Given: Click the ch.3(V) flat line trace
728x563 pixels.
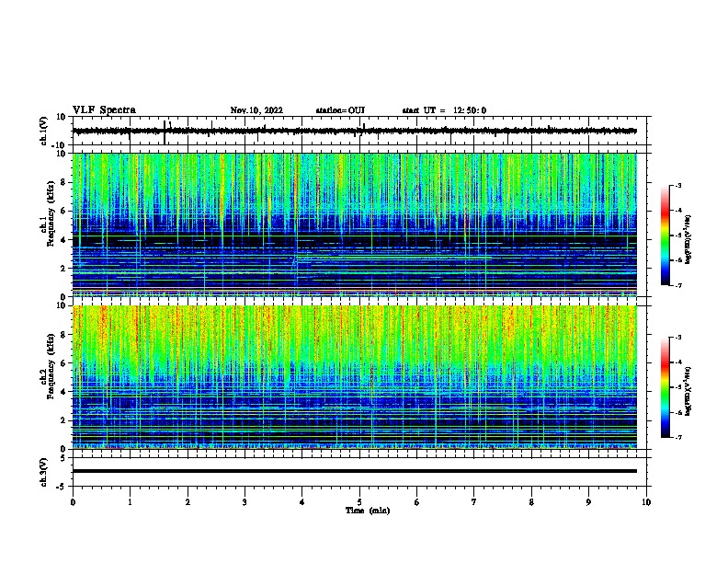Looking at the screenshot, I should [355, 471].
